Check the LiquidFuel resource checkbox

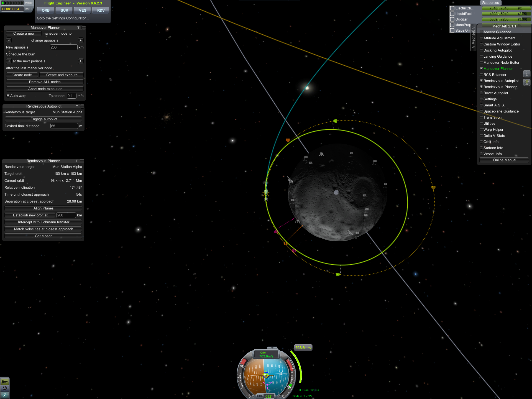click(452, 14)
